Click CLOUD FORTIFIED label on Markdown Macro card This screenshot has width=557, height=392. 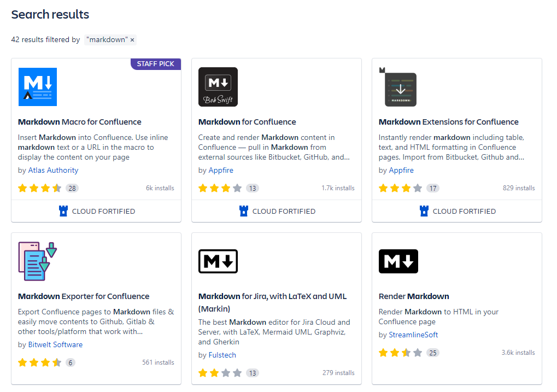(x=104, y=212)
